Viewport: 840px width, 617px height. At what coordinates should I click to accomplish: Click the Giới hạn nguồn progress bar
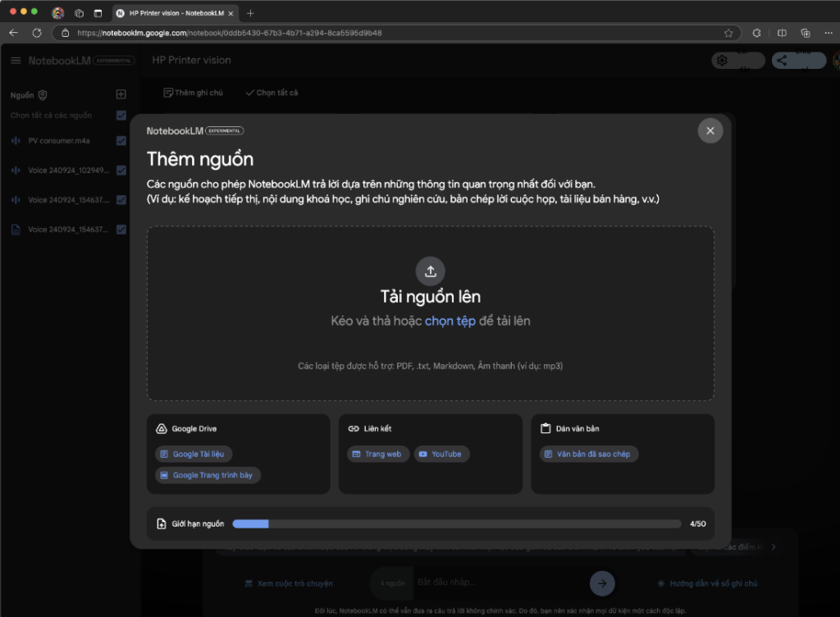[x=456, y=523]
